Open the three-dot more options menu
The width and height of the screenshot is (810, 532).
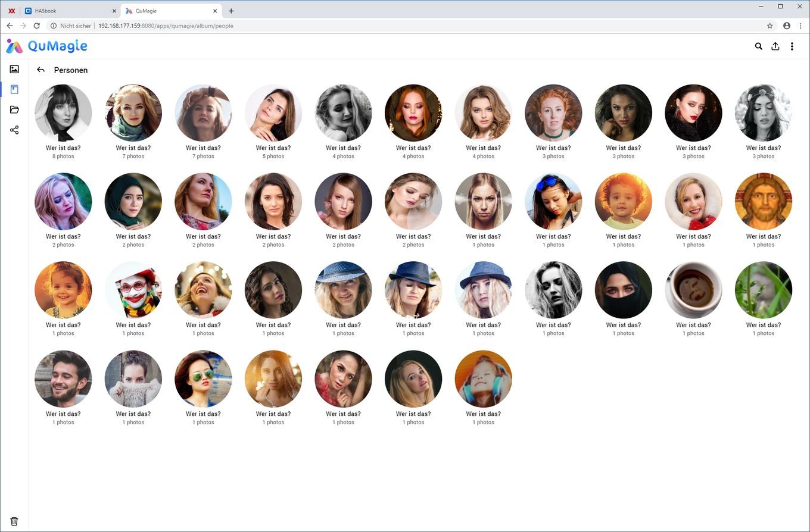pyautogui.click(x=792, y=46)
